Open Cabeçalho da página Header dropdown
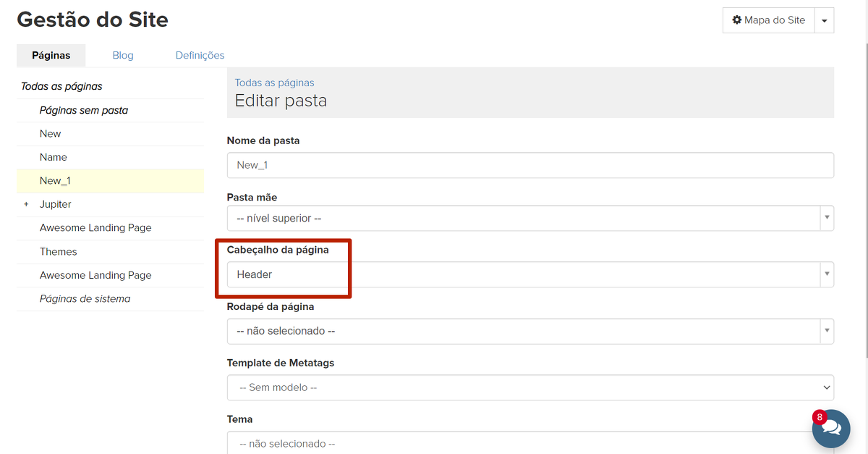 pos(529,274)
